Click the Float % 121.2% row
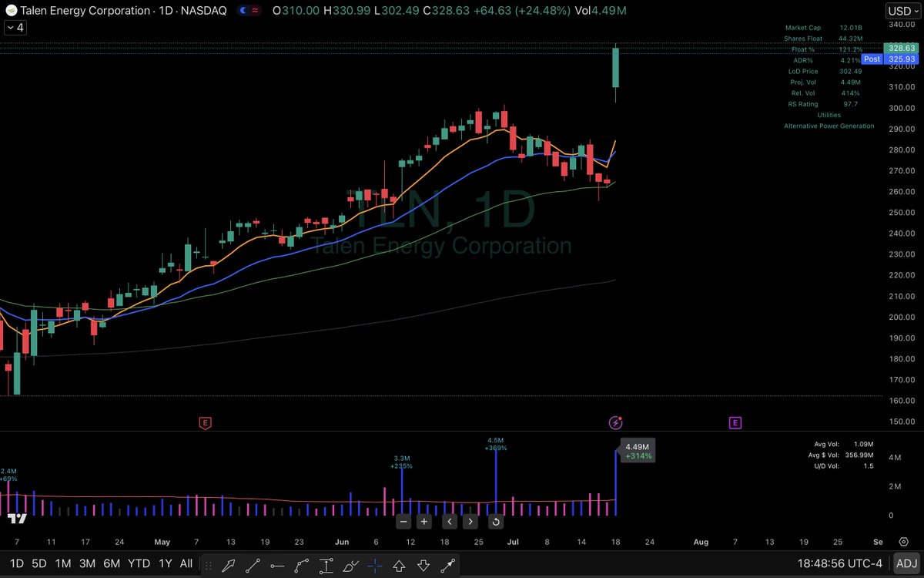 click(828, 49)
